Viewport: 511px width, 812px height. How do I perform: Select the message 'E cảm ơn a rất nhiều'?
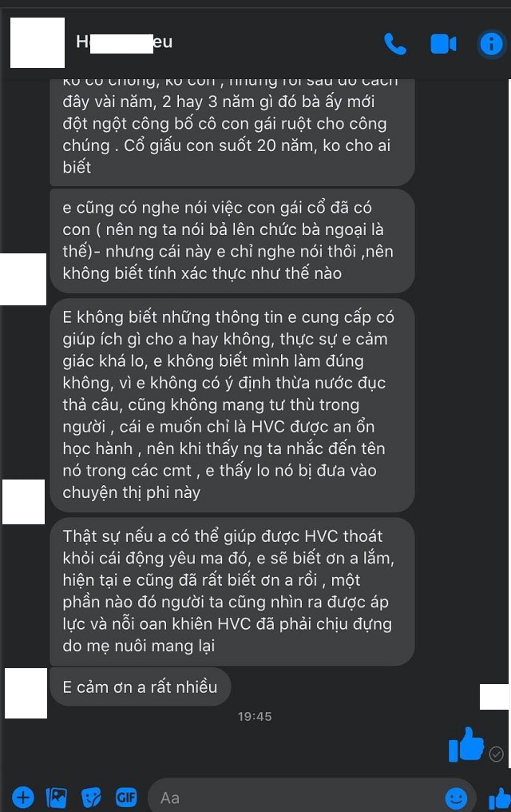(x=141, y=687)
